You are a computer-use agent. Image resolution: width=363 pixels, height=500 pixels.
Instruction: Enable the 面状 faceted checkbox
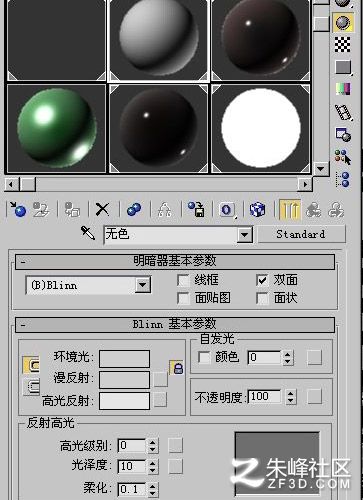click(x=263, y=298)
